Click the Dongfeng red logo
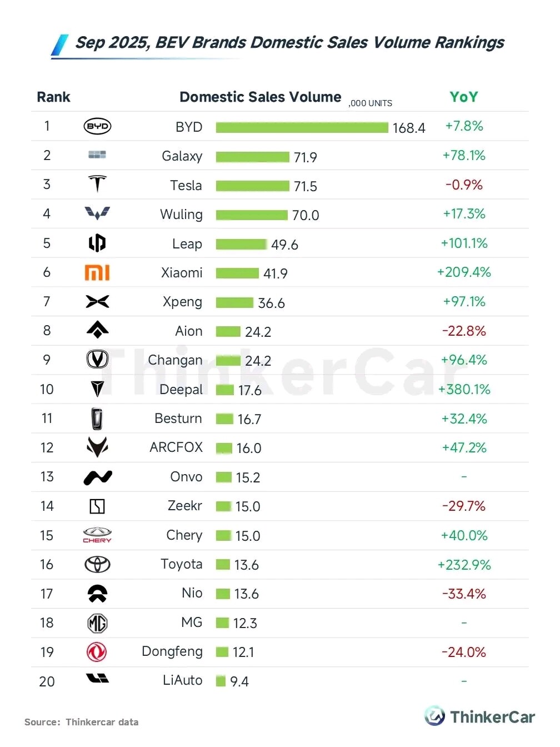The height and width of the screenshot is (747, 560). [97, 652]
